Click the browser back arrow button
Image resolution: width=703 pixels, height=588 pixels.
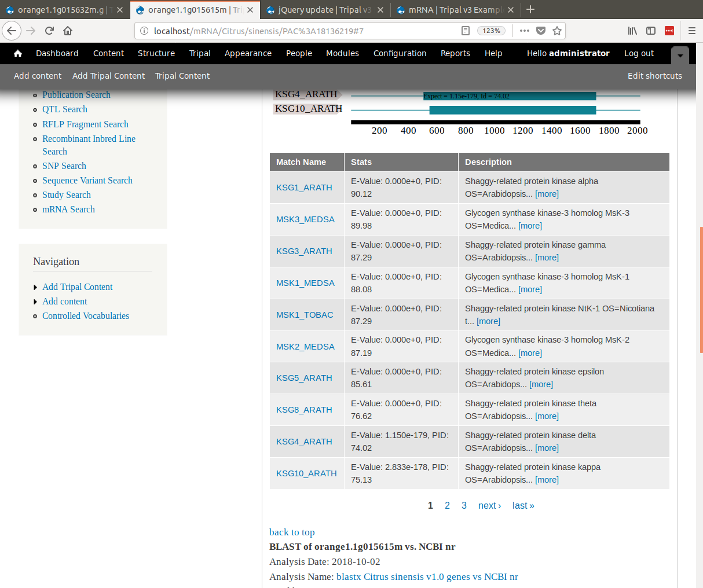tap(12, 31)
